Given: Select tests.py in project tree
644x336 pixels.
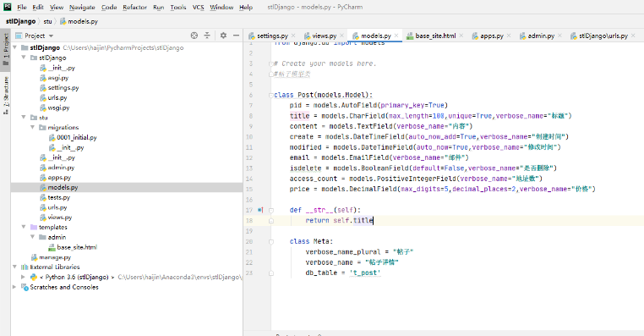Looking at the screenshot, I should click(x=58, y=197).
